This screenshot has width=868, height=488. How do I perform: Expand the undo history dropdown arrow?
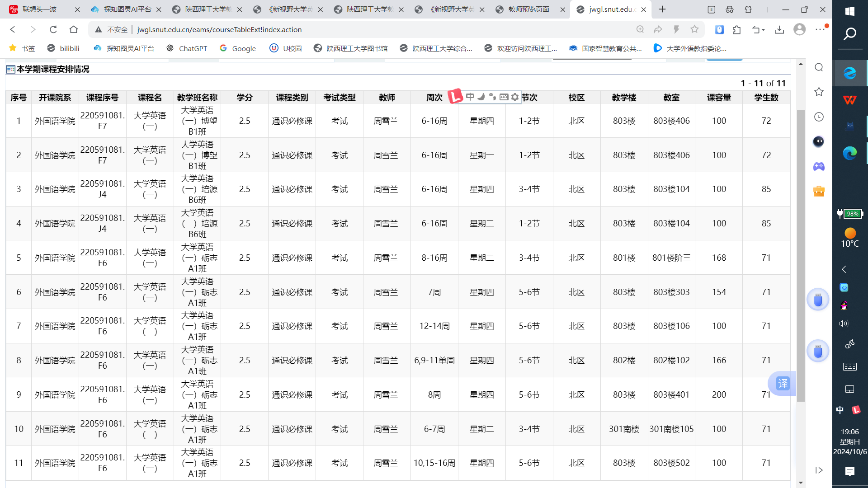click(x=764, y=30)
